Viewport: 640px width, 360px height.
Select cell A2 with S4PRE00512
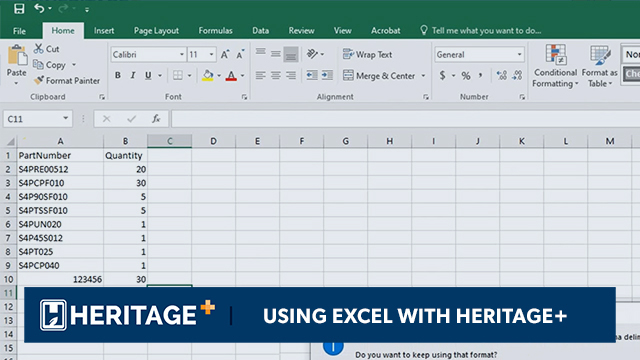(x=60, y=169)
